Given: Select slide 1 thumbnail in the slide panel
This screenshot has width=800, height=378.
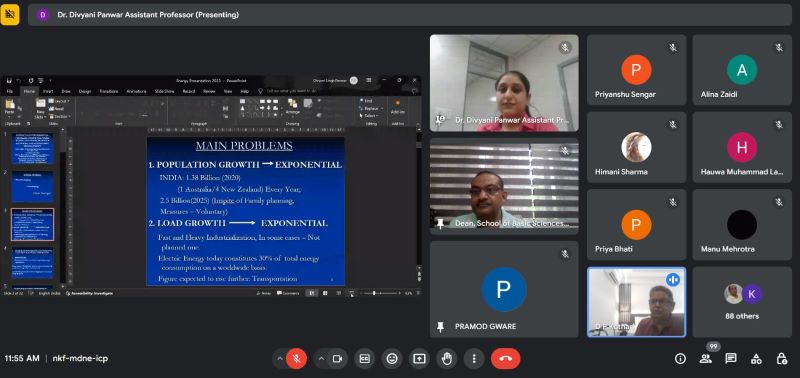Looking at the screenshot, I should click(x=33, y=148).
